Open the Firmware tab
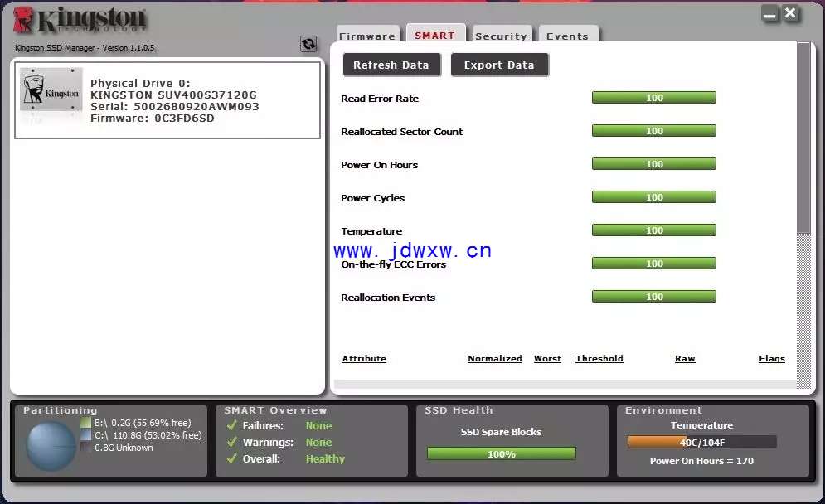825x504 pixels. [367, 36]
